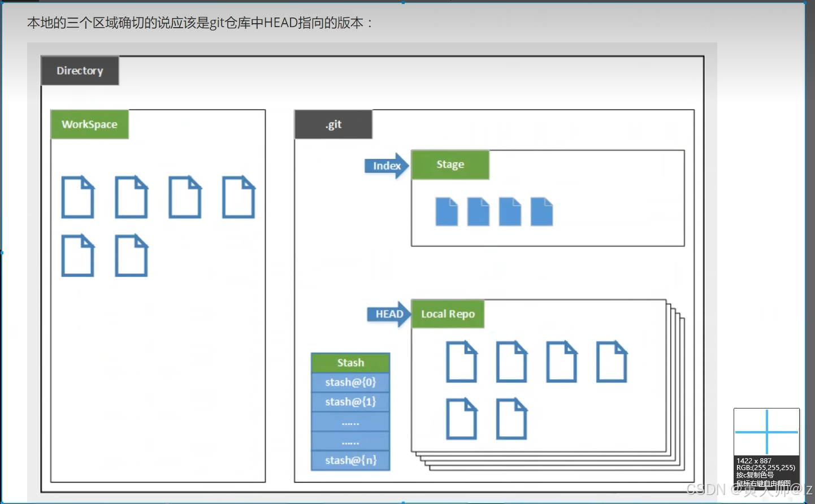Click second file icon in Local Repo top row

[x=511, y=362]
